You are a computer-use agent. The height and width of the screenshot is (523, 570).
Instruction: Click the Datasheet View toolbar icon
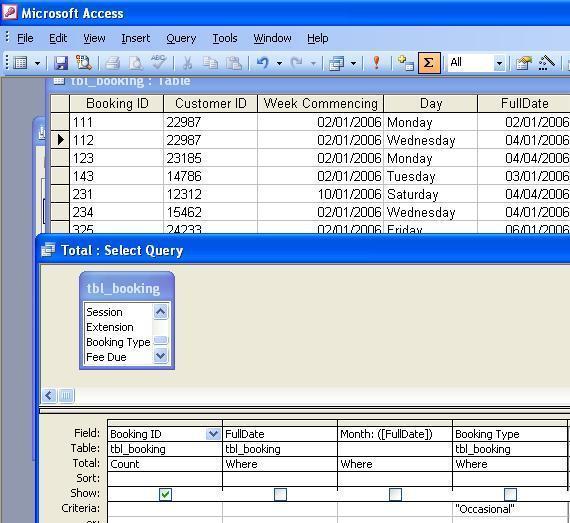(x=20, y=63)
